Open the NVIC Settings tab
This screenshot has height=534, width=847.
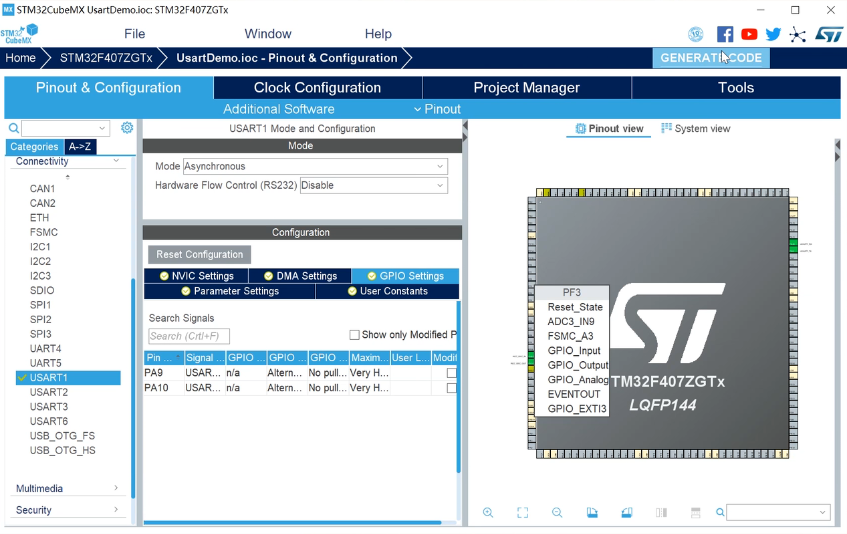(197, 276)
